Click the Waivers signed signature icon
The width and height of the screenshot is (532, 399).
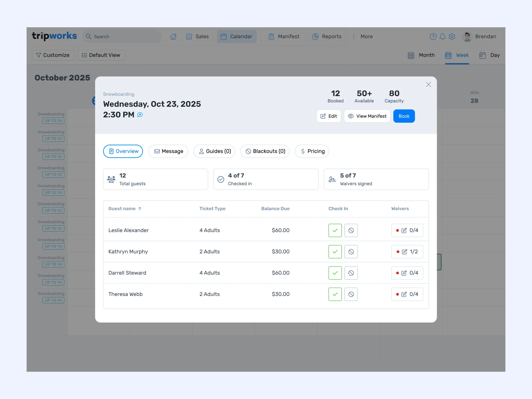click(332, 179)
